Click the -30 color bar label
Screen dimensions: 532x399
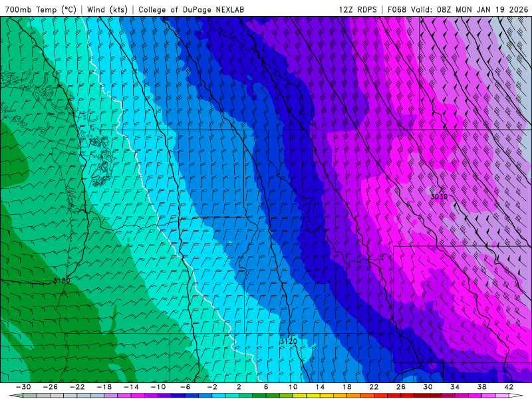pos(23,387)
